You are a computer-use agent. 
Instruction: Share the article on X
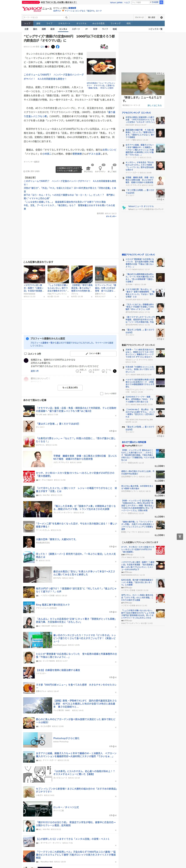pos(53,47)
